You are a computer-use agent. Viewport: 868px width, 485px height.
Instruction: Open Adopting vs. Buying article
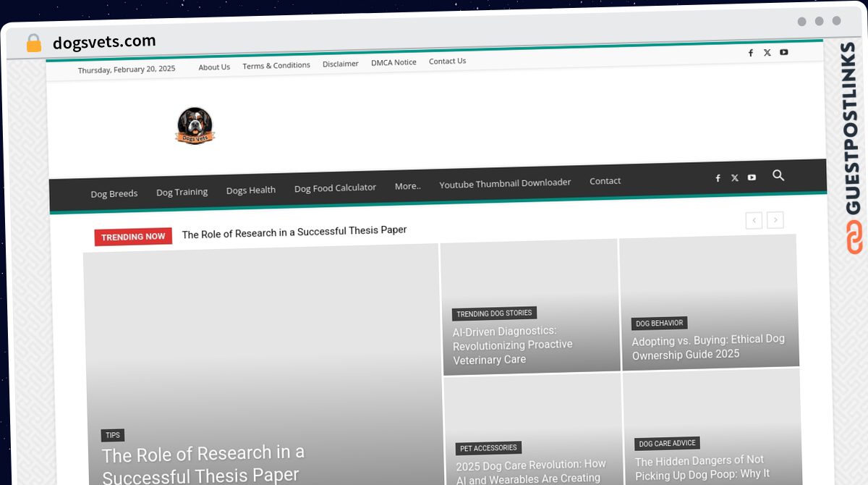[x=708, y=347]
